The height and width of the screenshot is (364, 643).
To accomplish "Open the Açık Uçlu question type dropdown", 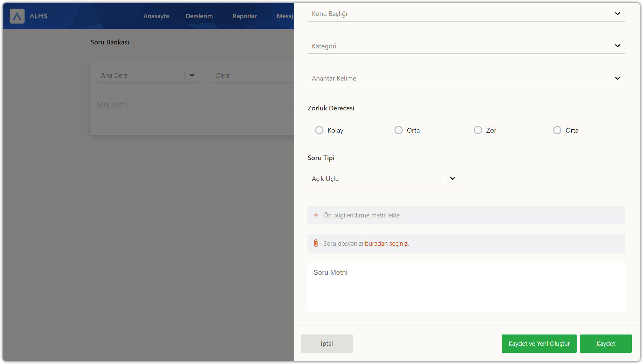I will [x=452, y=178].
